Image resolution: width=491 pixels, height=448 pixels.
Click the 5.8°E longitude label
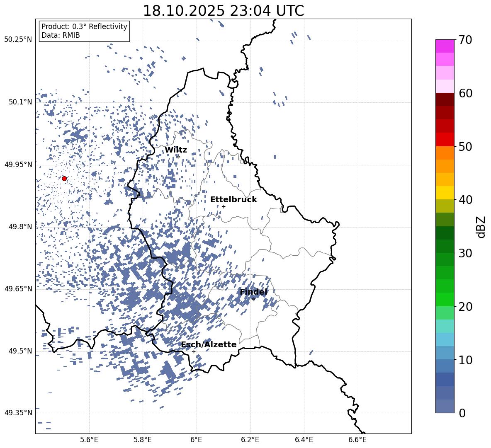click(x=143, y=440)
